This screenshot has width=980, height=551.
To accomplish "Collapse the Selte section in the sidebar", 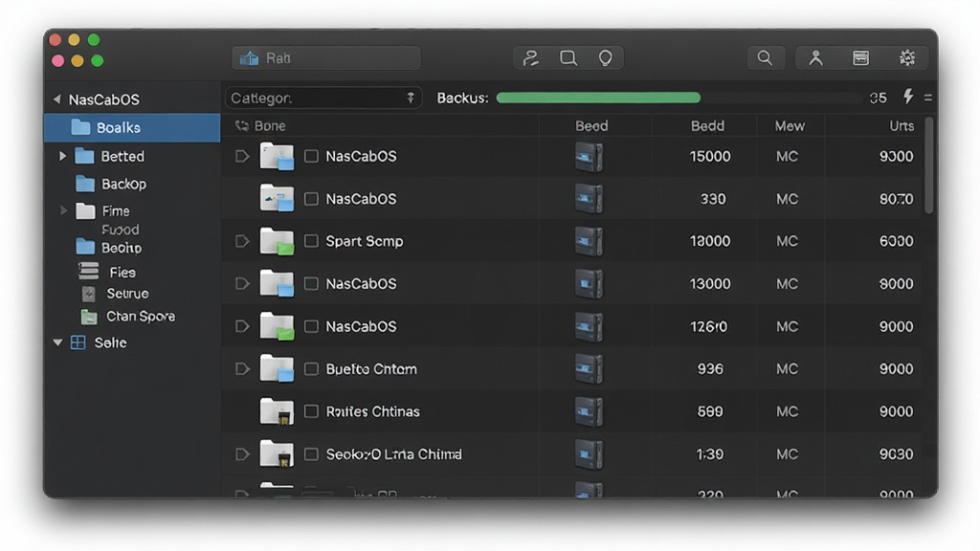I will (57, 342).
